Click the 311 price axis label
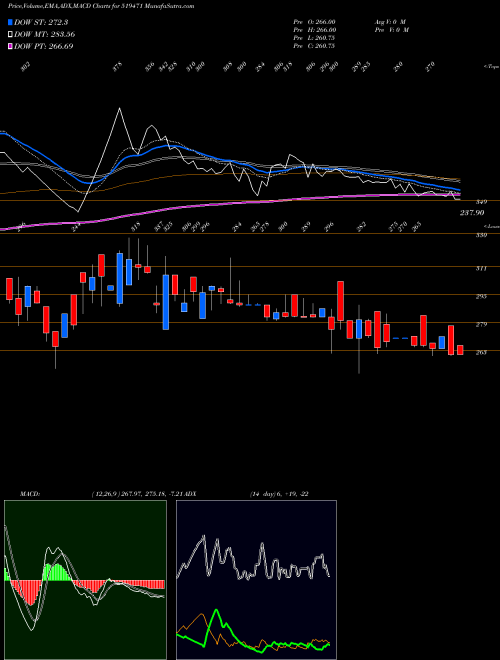500x660 pixels. tap(481, 268)
